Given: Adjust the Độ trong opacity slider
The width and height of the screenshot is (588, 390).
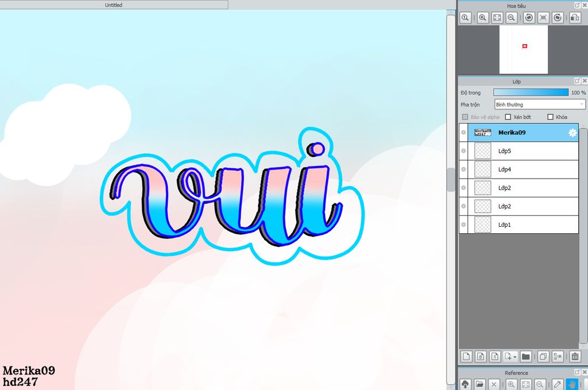Looking at the screenshot, I should tap(531, 92).
